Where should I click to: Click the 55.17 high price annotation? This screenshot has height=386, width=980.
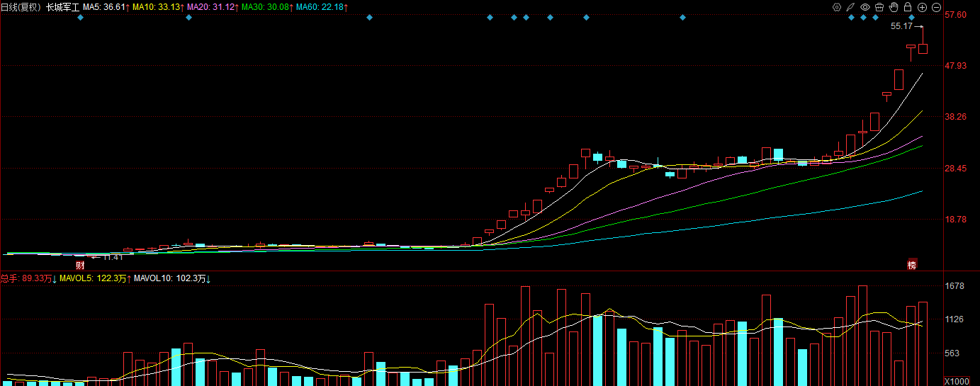901,26
